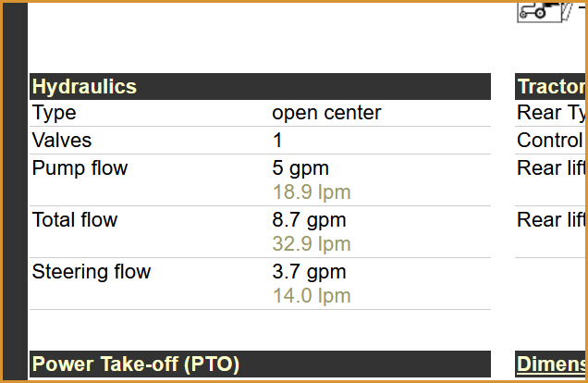Select the 5 gpm pump flow value
The width and height of the screenshot is (588, 383).
[x=300, y=168]
